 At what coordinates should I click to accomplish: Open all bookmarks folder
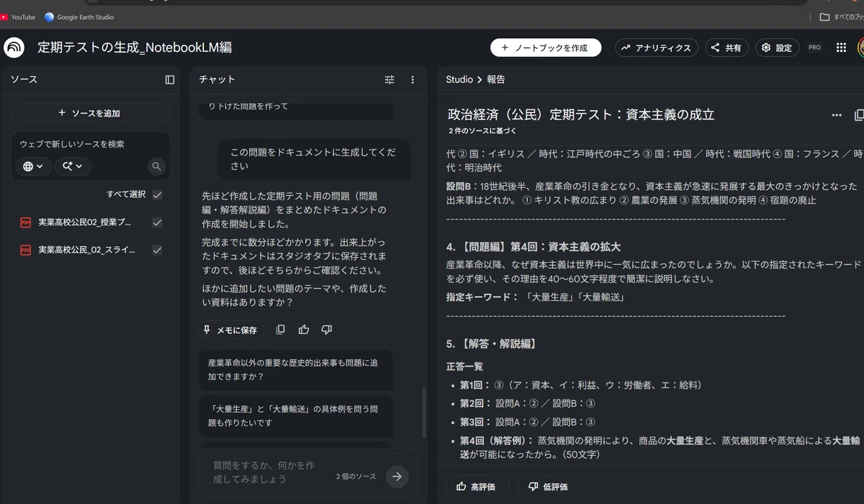coord(841,17)
